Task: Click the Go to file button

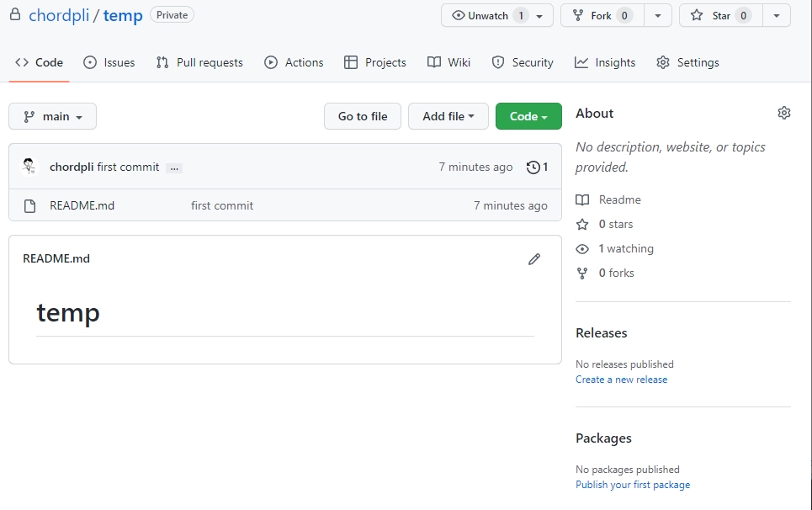Action: pyautogui.click(x=363, y=116)
